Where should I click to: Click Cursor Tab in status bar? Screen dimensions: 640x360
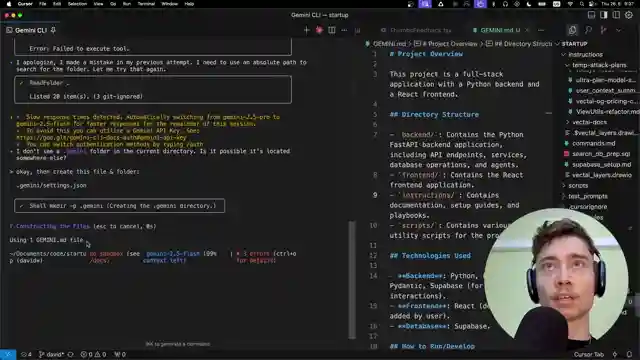click(x=589, y=354)
